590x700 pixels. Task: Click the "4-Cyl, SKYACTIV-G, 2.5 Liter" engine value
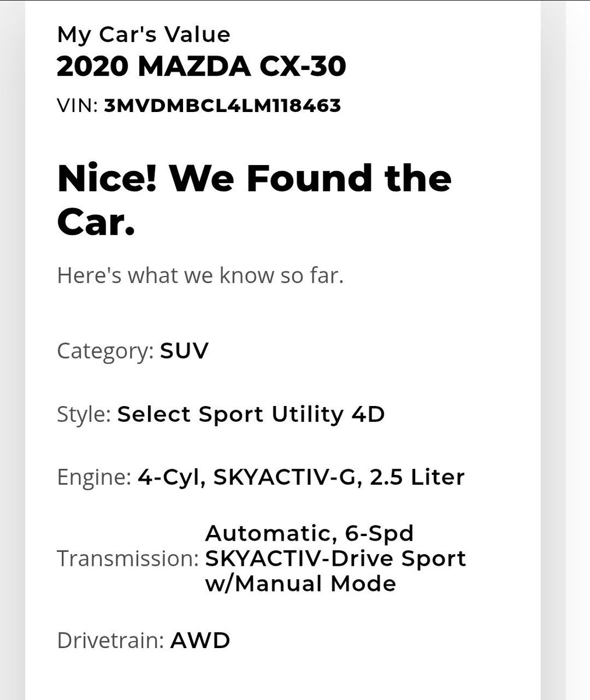coord(301,477)
